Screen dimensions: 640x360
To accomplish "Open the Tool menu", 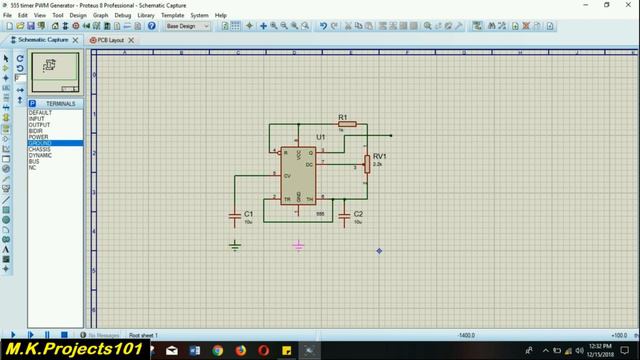I will (x=58, y=16).
